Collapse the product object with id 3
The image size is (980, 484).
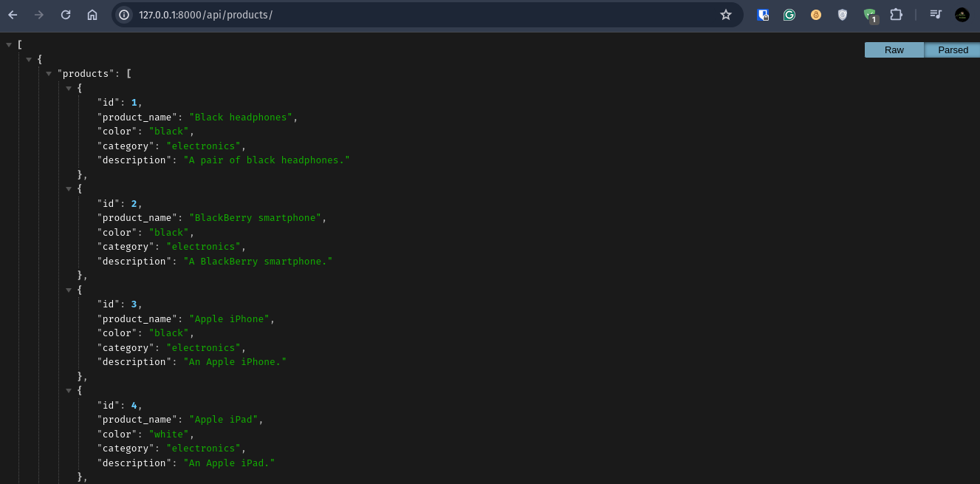pyautogui.click(x=69, y=290)
